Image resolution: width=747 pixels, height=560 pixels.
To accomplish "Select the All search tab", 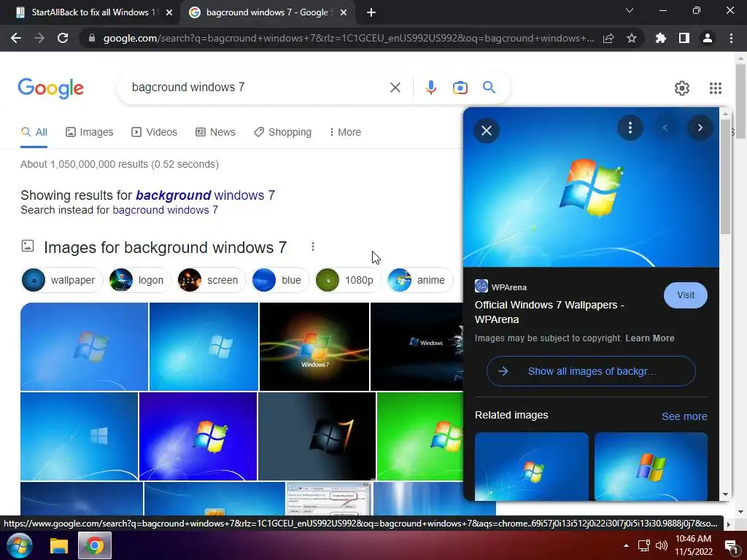I will [34, 132].
